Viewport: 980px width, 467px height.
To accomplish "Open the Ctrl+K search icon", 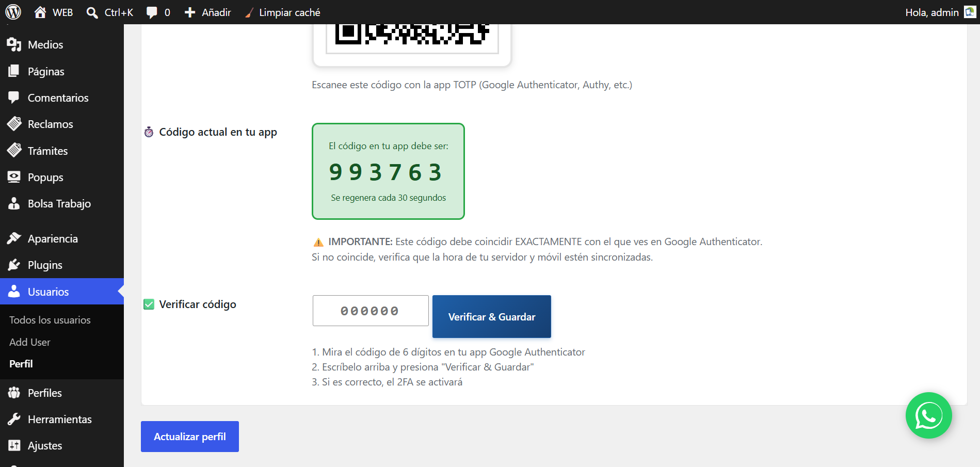I will (x=92, y=12).
